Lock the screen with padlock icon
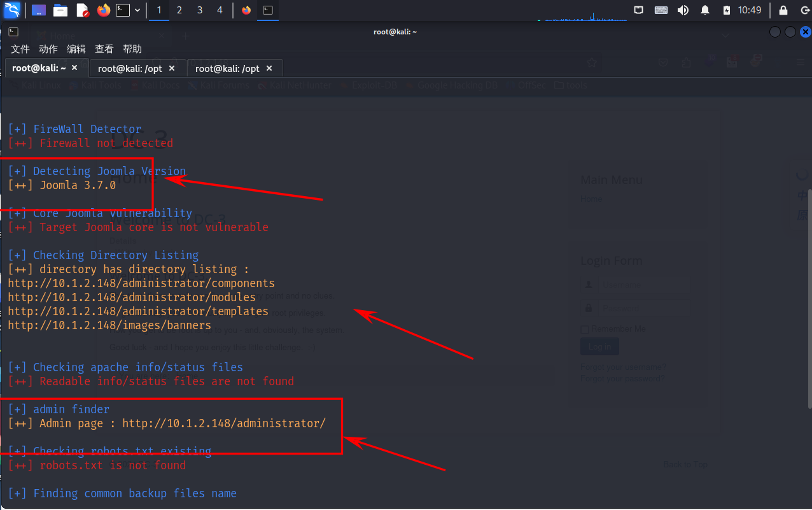The height and width of the screenshot is (510, 812). [783, 10]
